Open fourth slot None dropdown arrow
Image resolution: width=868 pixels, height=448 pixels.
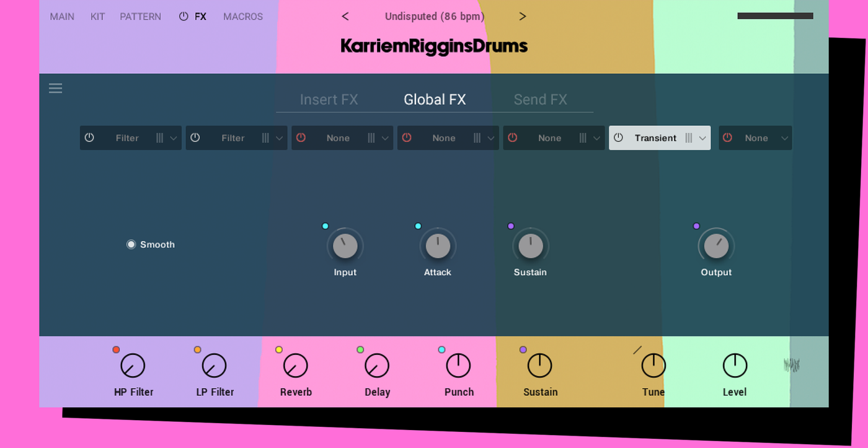491,138
